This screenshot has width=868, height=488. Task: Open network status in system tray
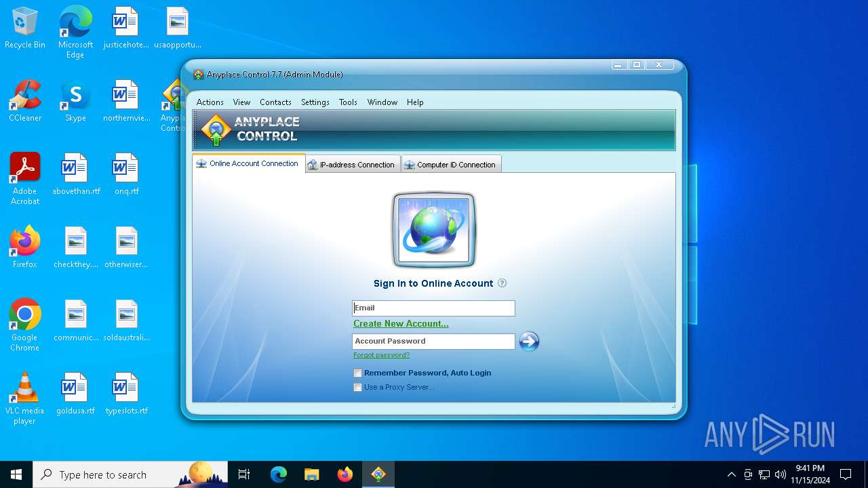coord(764,474)
